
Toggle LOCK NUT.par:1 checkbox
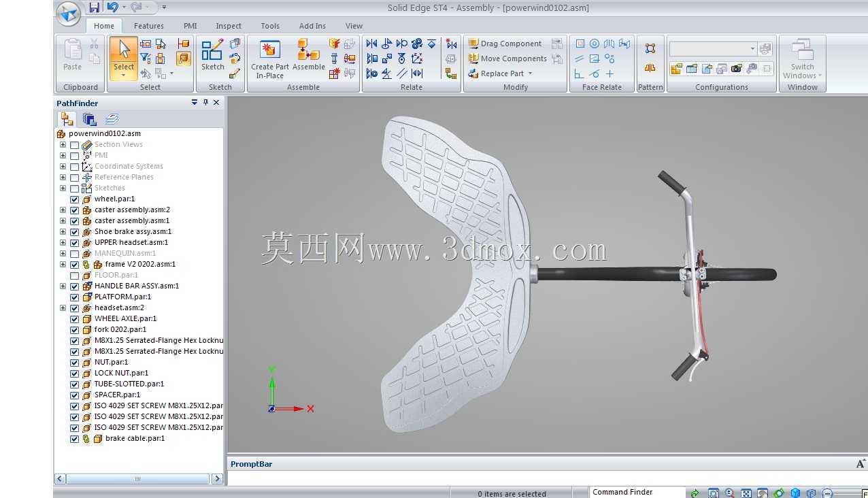click(75, 373)
